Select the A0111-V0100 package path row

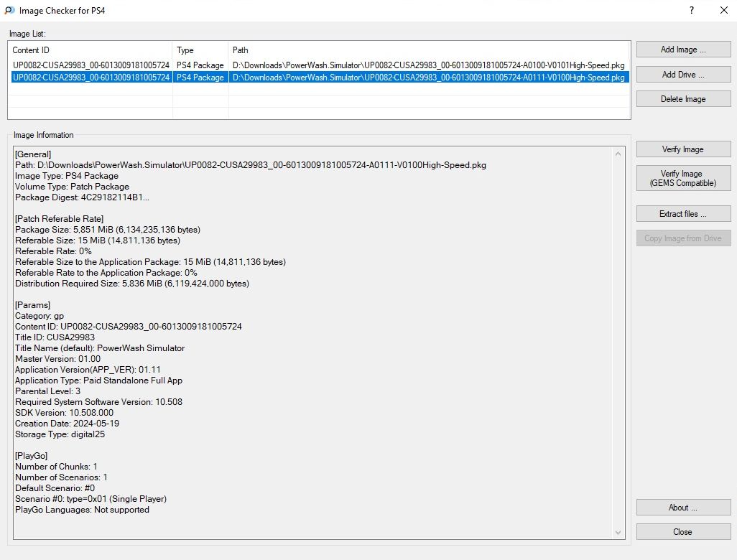tap(429, 78)
